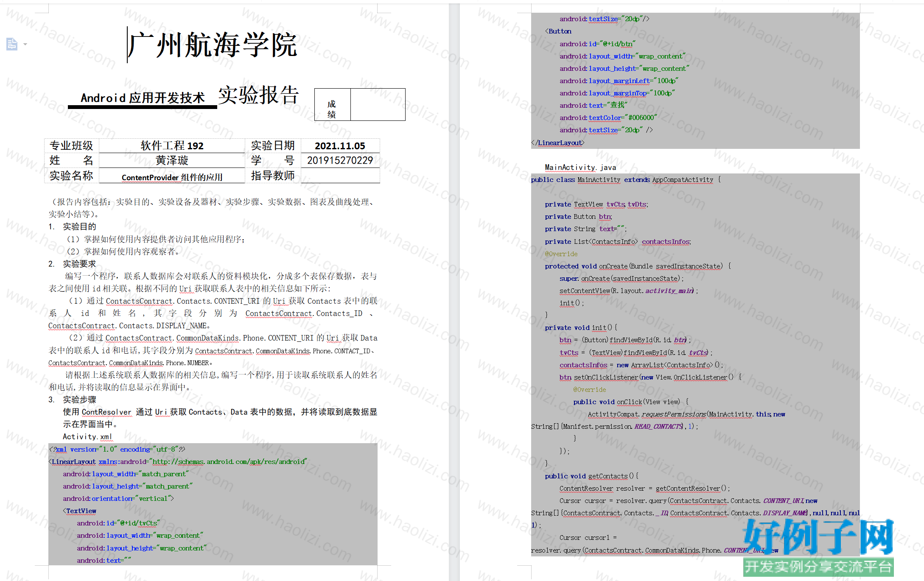Click the 实验目的 section heading
This screenshot has height=581, width=924.
[80, 226]
